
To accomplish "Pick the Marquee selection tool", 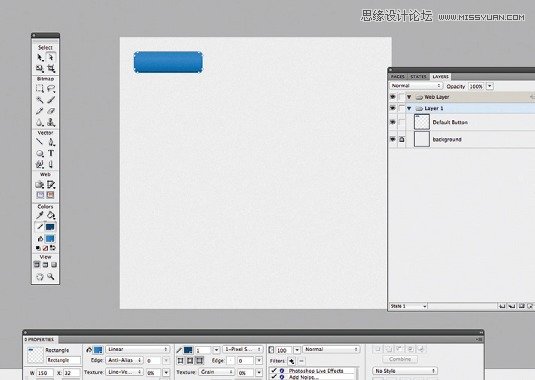I will coord(40,89).
